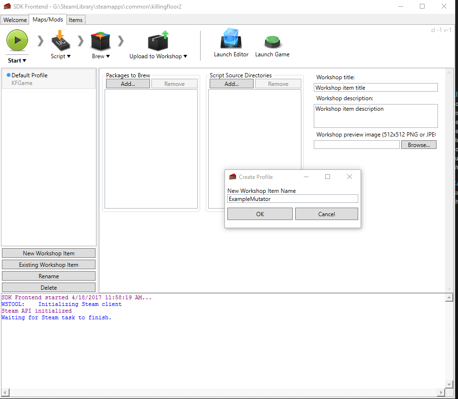The width and height of the screenshot is (458, 399).
Task: Confirm with OK in Create Profile
Action: coord(260,214)
